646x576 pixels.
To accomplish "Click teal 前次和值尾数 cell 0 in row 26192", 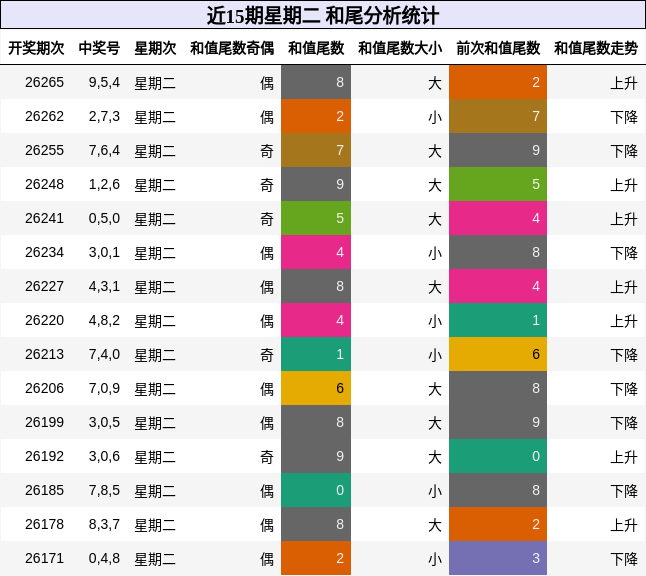I will point(498,457).
